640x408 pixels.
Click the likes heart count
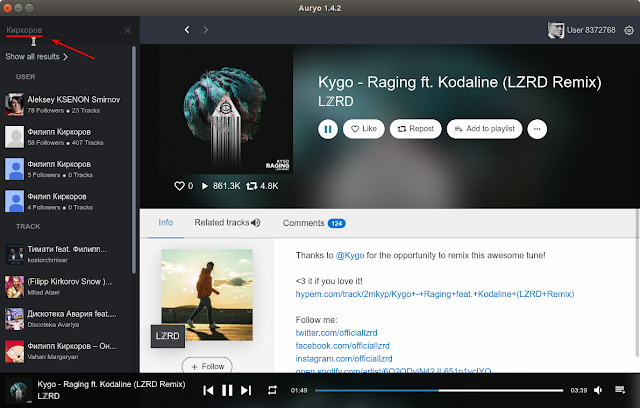pos(183,186)
